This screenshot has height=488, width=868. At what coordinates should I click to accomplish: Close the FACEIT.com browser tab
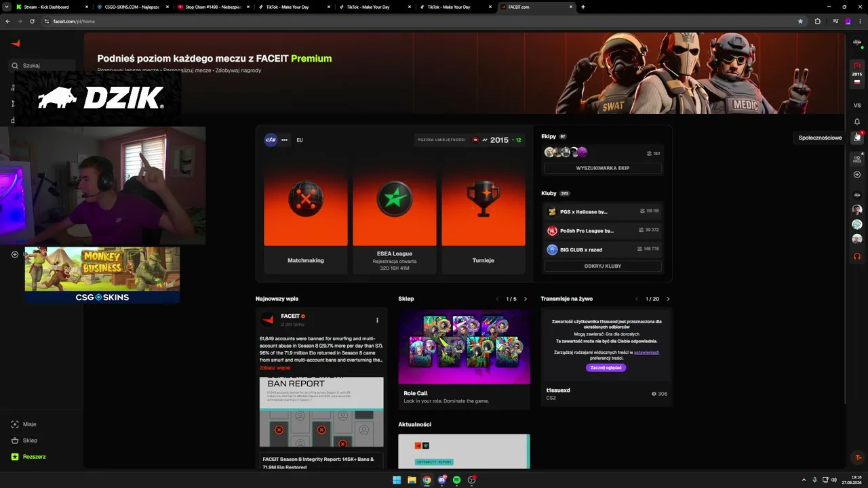(x=572, y=7)
